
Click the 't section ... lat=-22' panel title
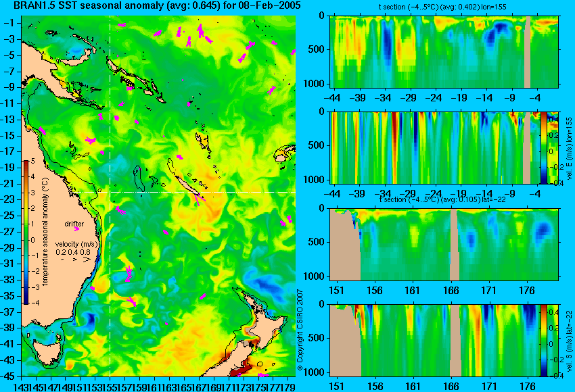(442, 199)
